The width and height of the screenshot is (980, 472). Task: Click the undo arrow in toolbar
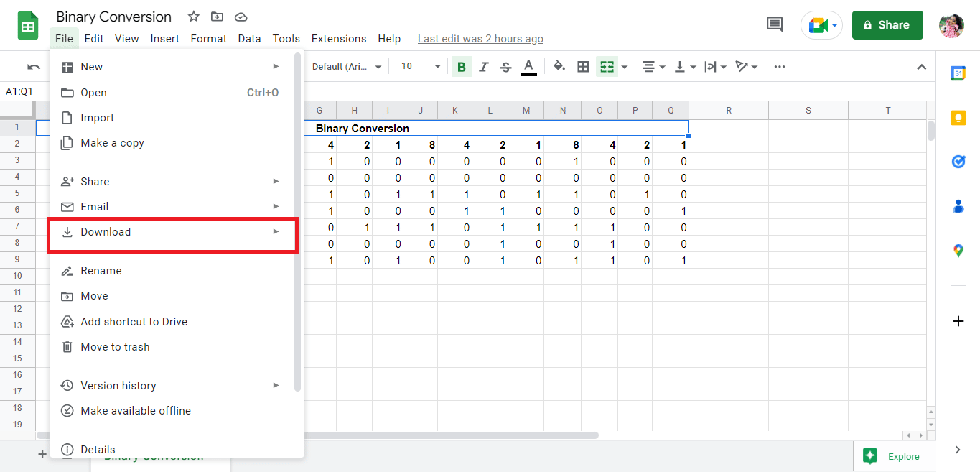[x=34, y=67]
